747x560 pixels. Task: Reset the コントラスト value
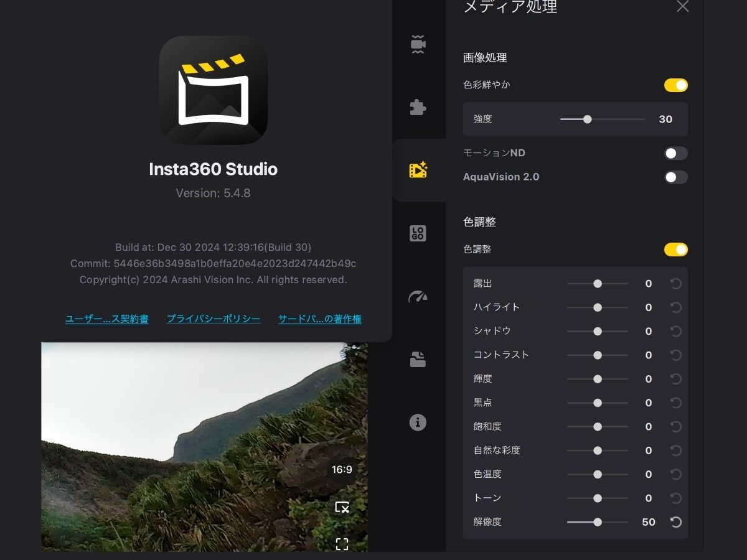676,355
